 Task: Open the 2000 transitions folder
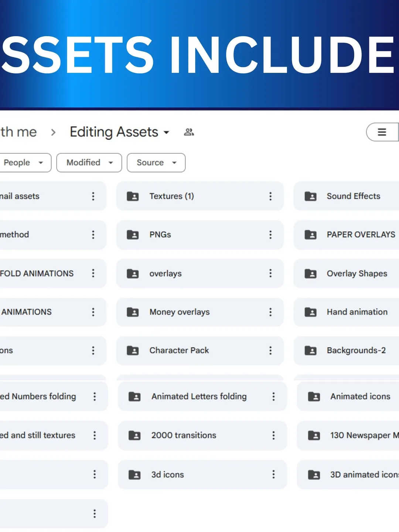pyautogui.click(x=202, y=436)
